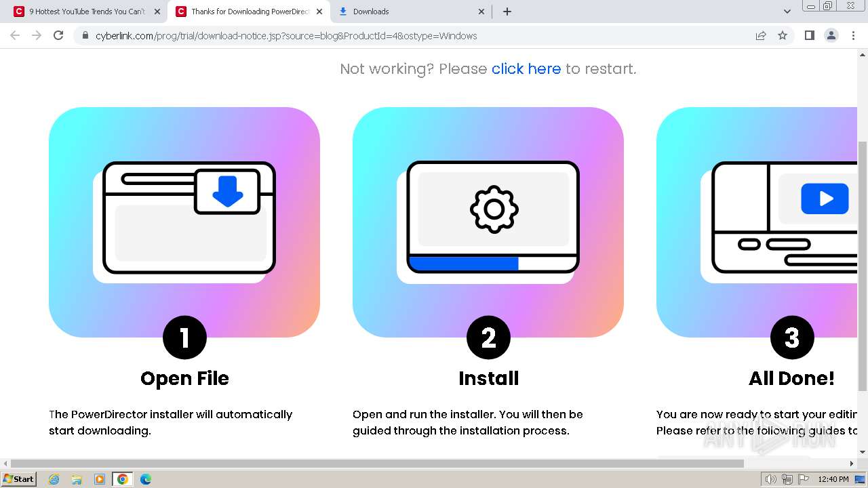Click the horizontal scrollbar thumb
Image resolution: width=868 pixels, height=488 pixels.
378,464
